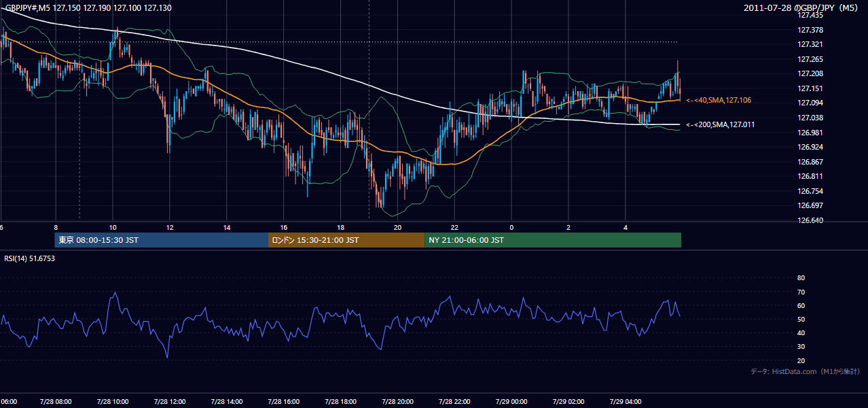Click price axis label 127.435
Image resolution: width=868 pixels, height=408 pixels.
coord(810,15)
